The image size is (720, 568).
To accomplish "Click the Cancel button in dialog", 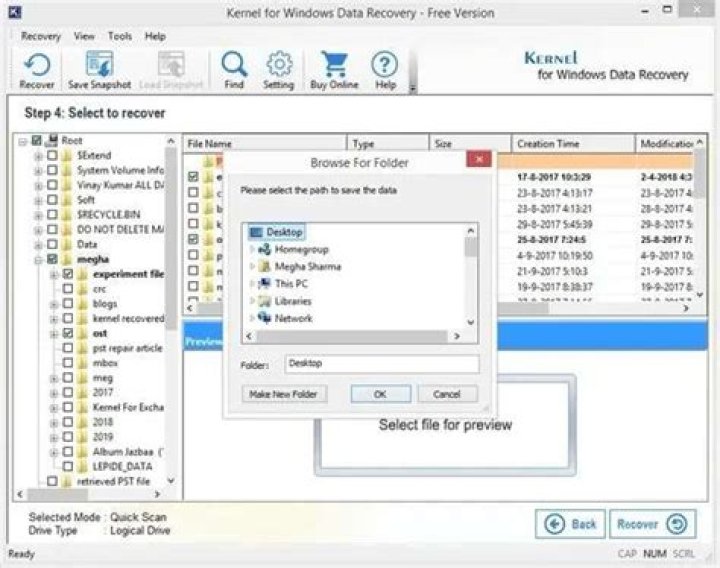I will pos(447,394).
